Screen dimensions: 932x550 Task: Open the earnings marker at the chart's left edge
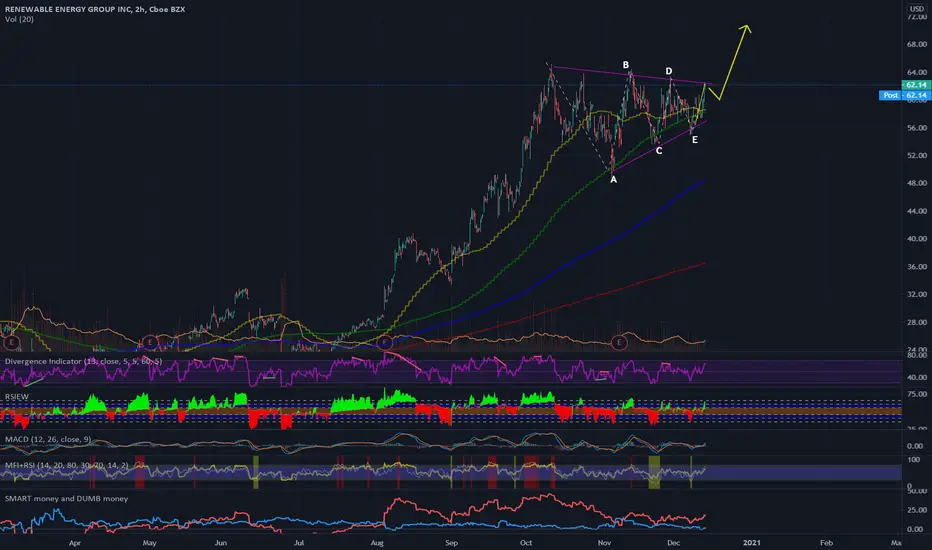coord(11,342)
